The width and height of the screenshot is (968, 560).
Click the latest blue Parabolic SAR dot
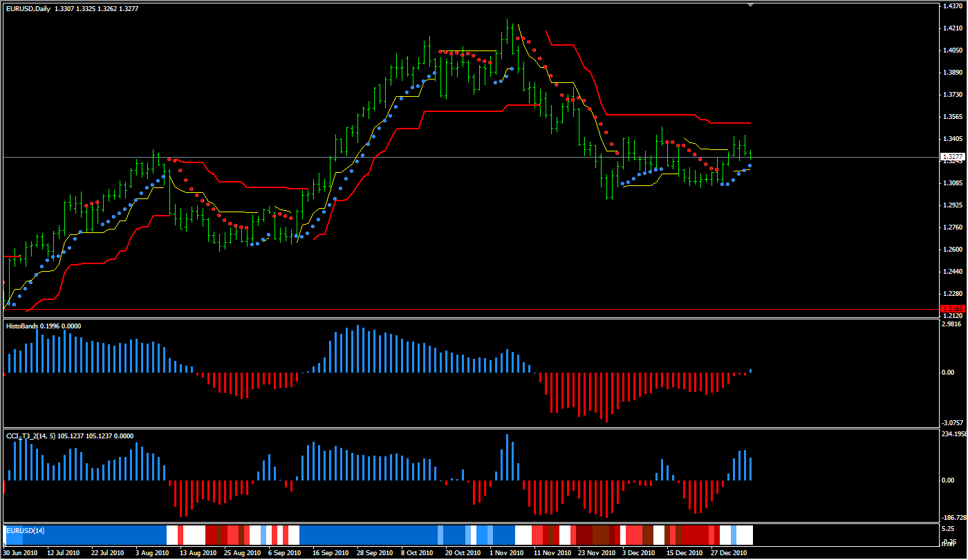(750, 165)
